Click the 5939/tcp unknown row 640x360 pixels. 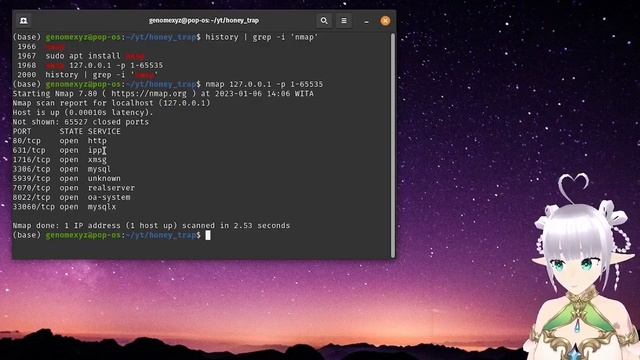pyautogui.click(x=67, y=178)
